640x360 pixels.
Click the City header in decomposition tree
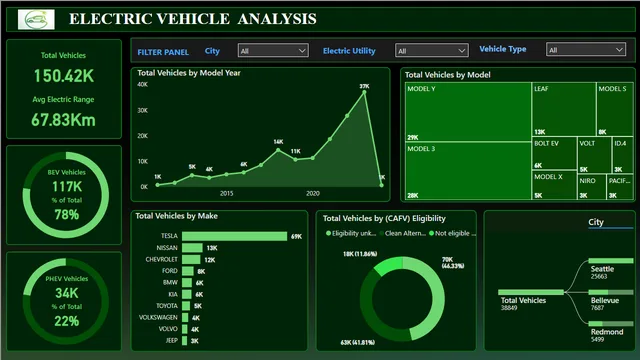click(x=596, y=222)
